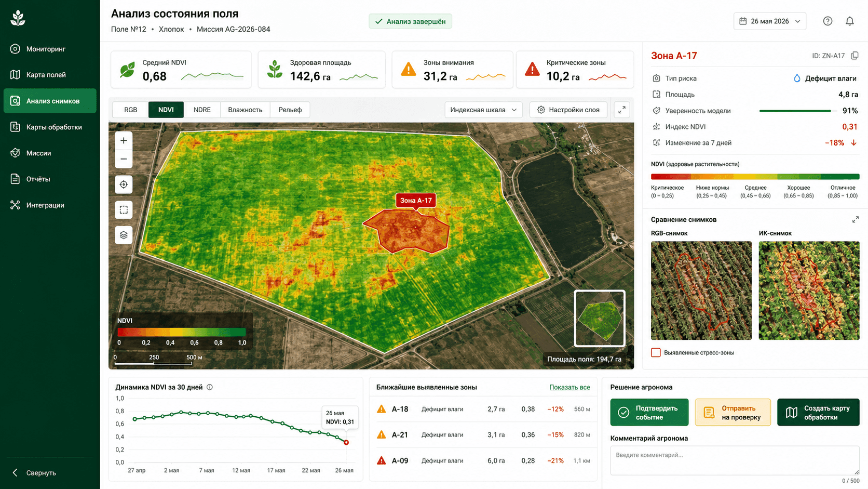
Task: Click the app leaf logo
Action: [x=18, y=18]
